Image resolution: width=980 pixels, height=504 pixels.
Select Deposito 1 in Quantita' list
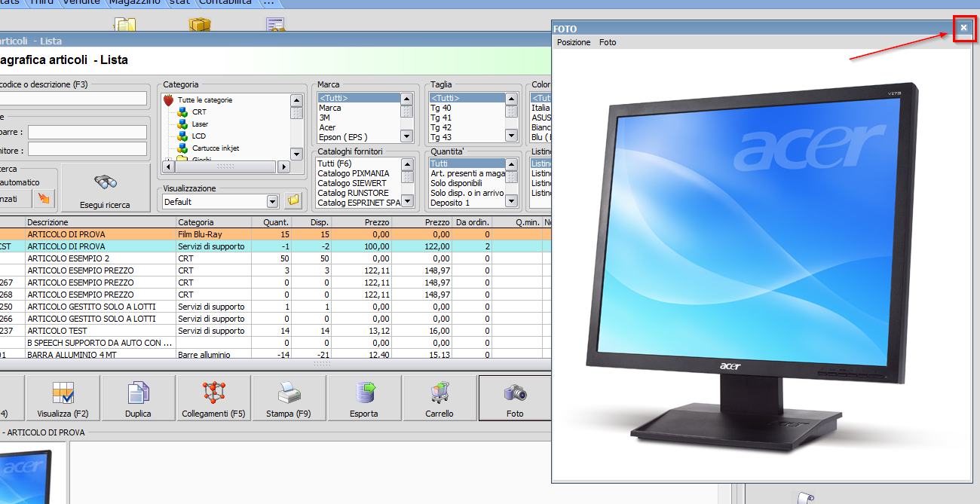pos(467,203)
